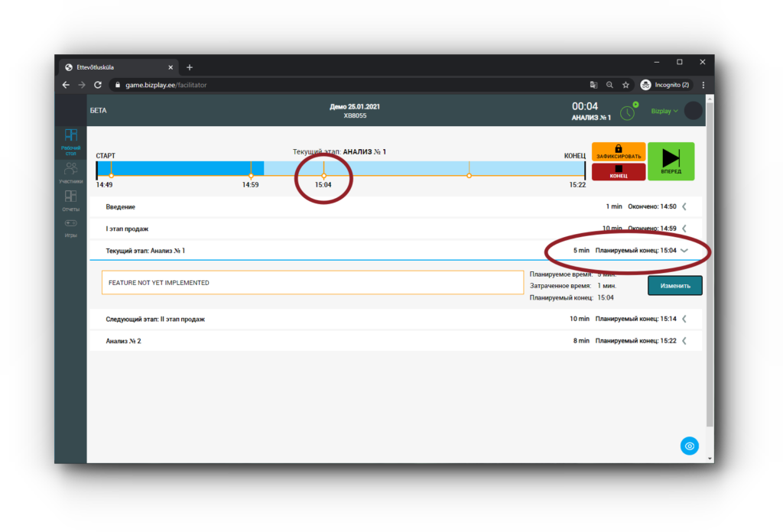
Task: Click the 15:04 marker on timeline
Action: (323, 176)
